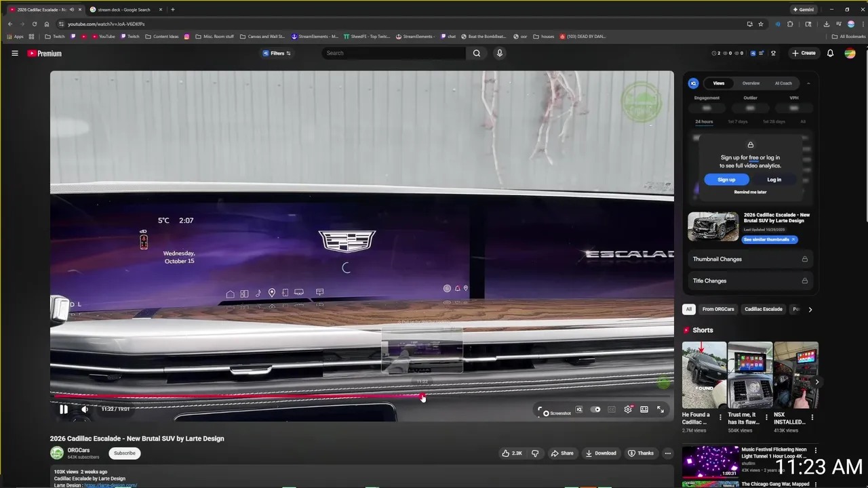Click the Log in button
The height and width of the screenshot is (488, 868).
pos(774,180)
